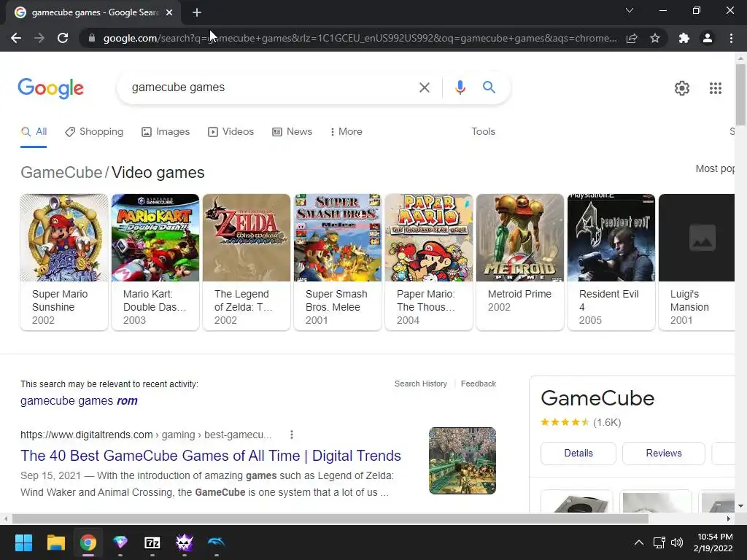747x560 pixels.
Task: Go back with the browser back arrow
Action: tap(16, 38)
